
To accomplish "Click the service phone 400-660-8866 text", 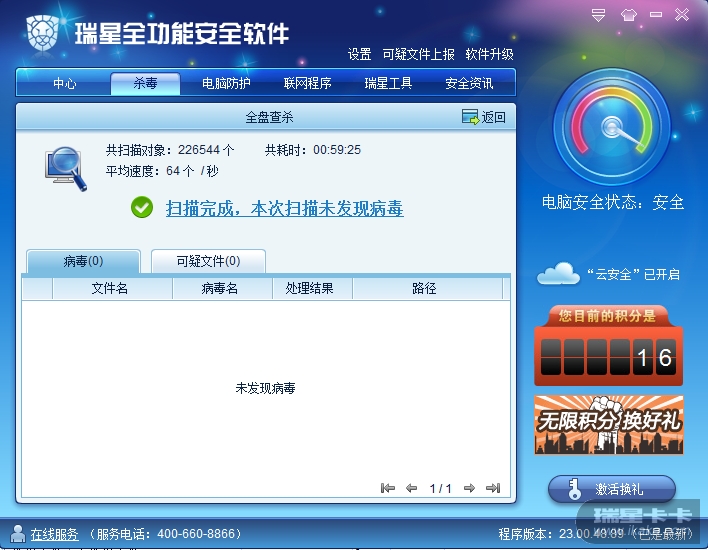I will click(x=165, y=534).
